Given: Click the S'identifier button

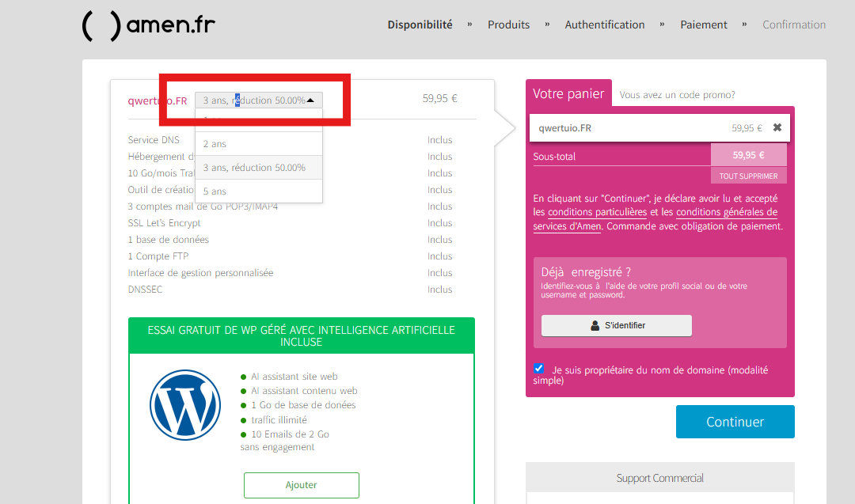Looking at the screenshot, I should [616, 325].
